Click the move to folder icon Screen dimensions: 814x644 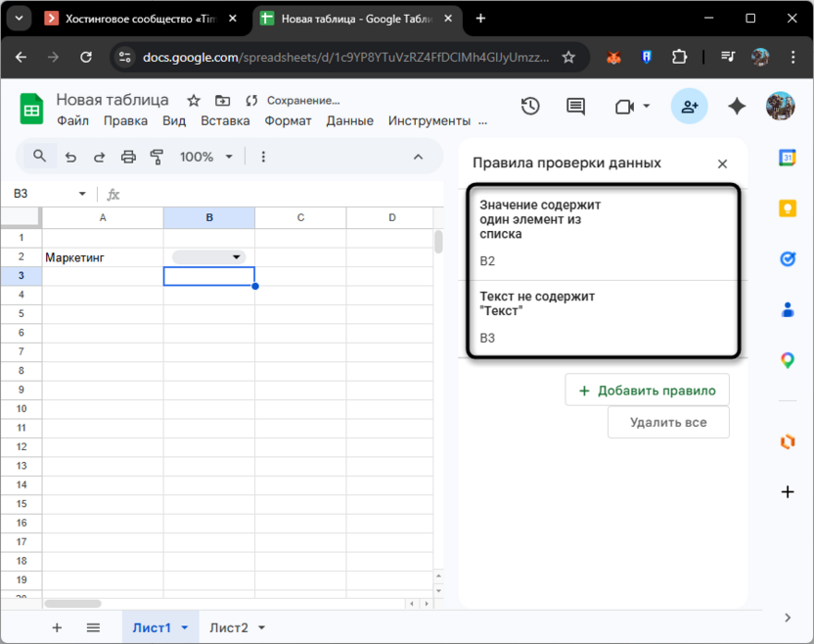223,100
